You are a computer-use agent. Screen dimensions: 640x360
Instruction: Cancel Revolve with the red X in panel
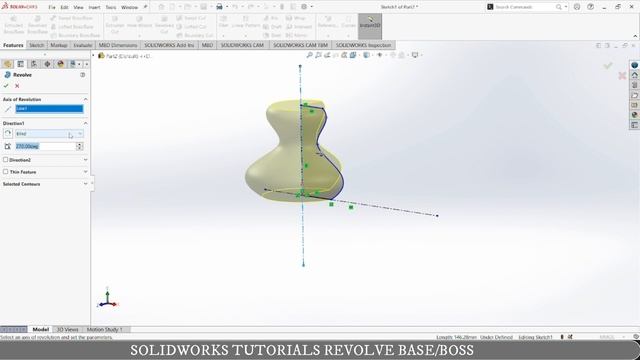point(17,86)
